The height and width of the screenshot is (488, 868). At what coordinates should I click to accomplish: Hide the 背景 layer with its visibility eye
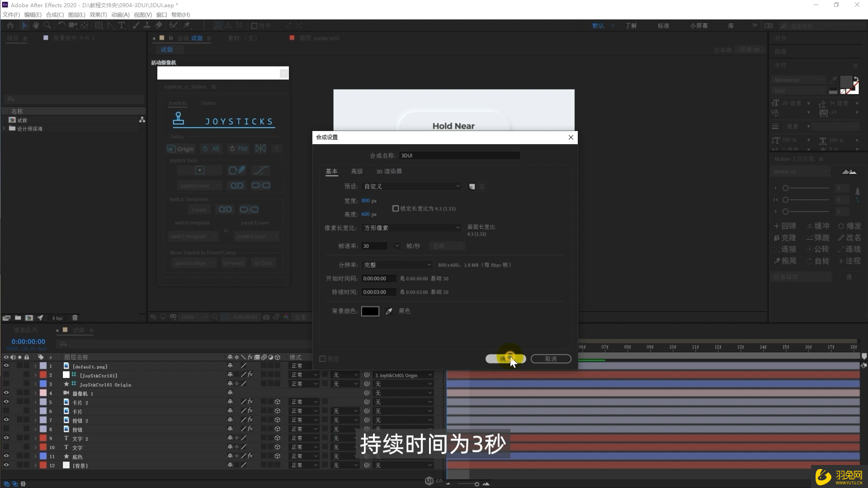point(6,465)
